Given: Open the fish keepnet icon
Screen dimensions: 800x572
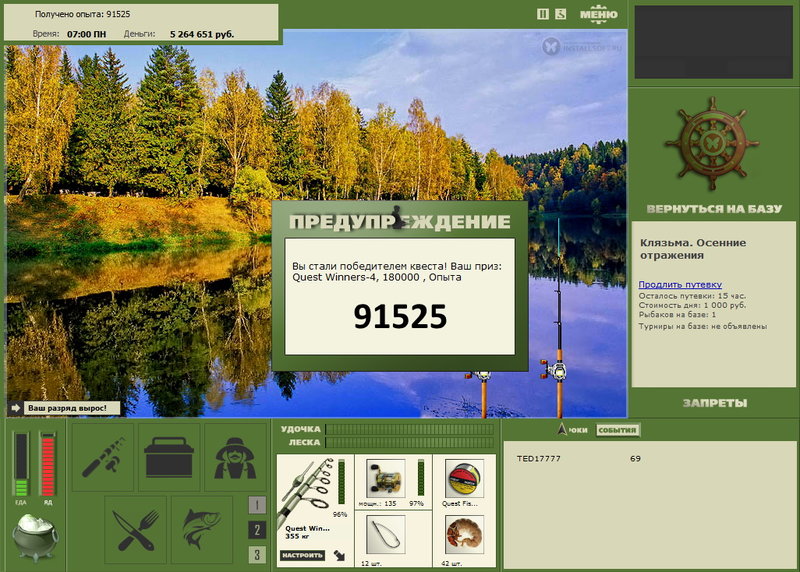Looking at the screenshot, I should [x=202, y=530].
